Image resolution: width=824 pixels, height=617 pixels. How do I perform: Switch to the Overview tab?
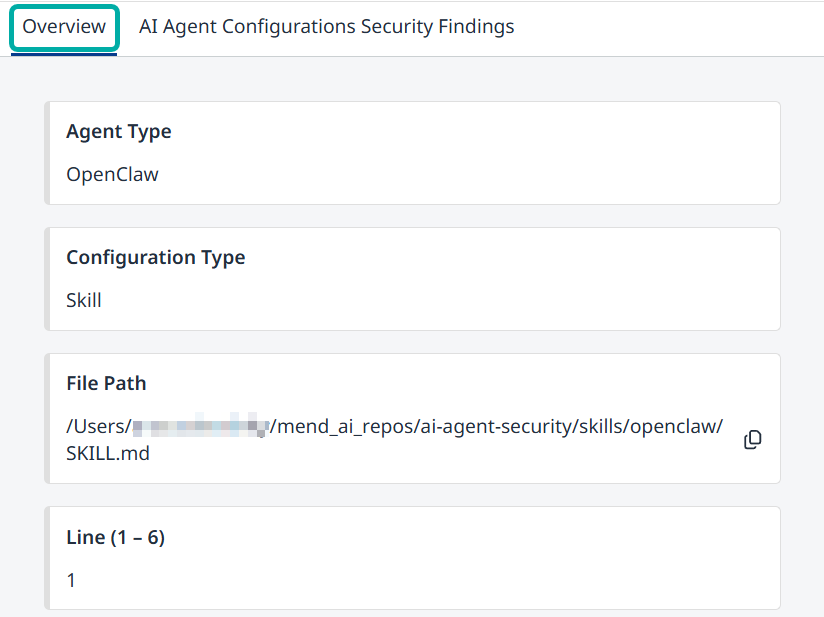64,27
